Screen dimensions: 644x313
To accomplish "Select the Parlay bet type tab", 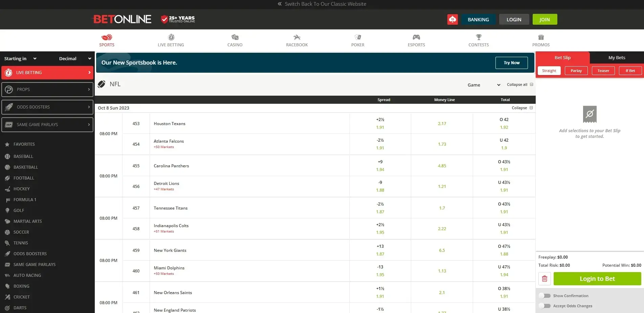I will point(576,71).
